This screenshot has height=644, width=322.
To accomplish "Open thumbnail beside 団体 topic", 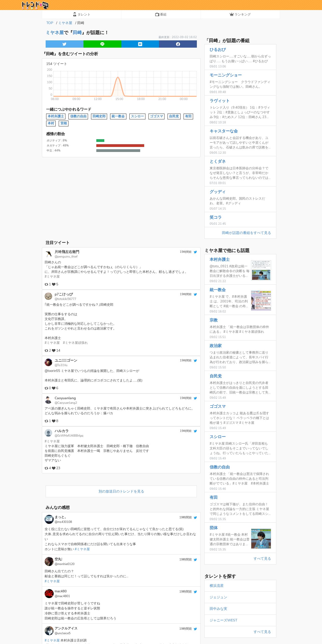I will point(261,538).
